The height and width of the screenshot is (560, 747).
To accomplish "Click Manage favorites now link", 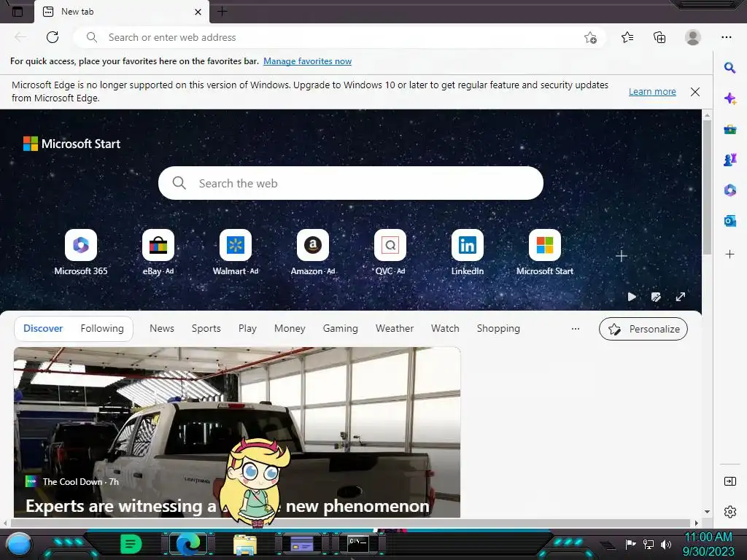I will coord(307,61).
